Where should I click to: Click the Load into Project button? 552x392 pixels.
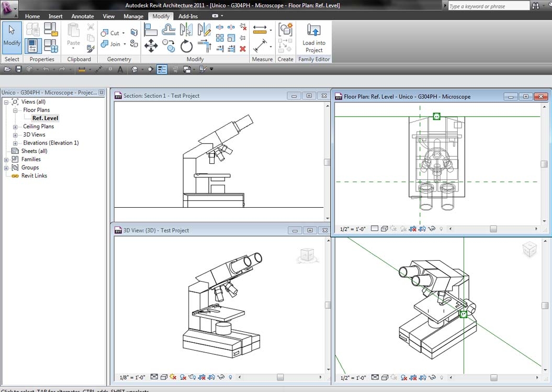(x=313, y=37)
